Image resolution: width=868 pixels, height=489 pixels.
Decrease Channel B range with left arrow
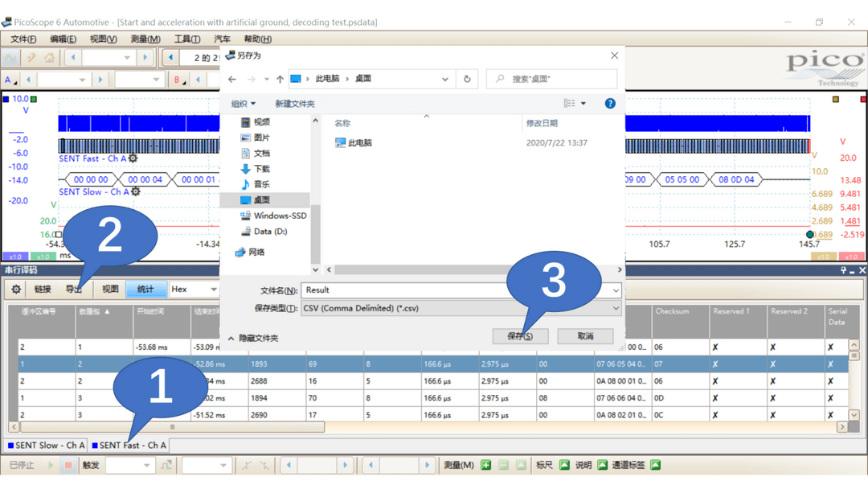(198, 80)
